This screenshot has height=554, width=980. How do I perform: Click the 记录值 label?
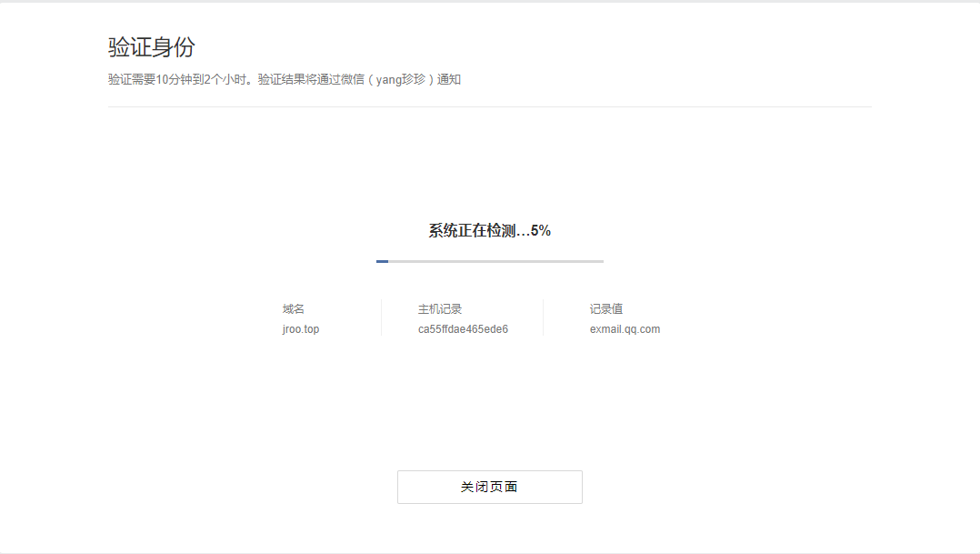pyautogui.click(x=606, y=309)
